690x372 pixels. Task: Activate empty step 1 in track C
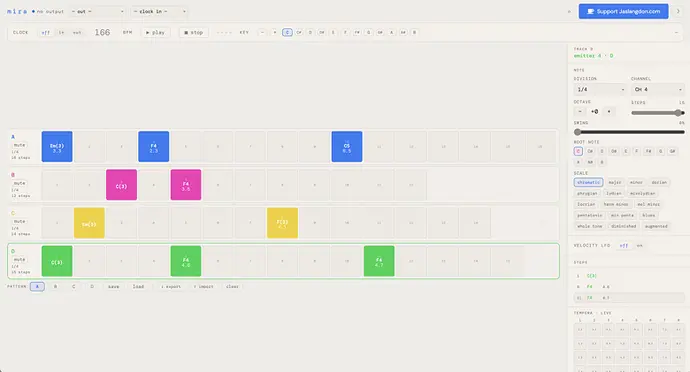coord(57,223)
